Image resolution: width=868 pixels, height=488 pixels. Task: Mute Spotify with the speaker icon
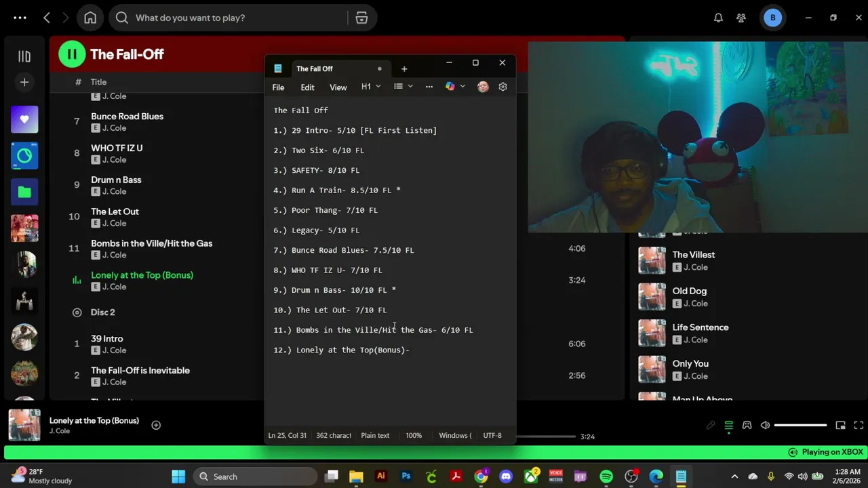pos(765,426)
